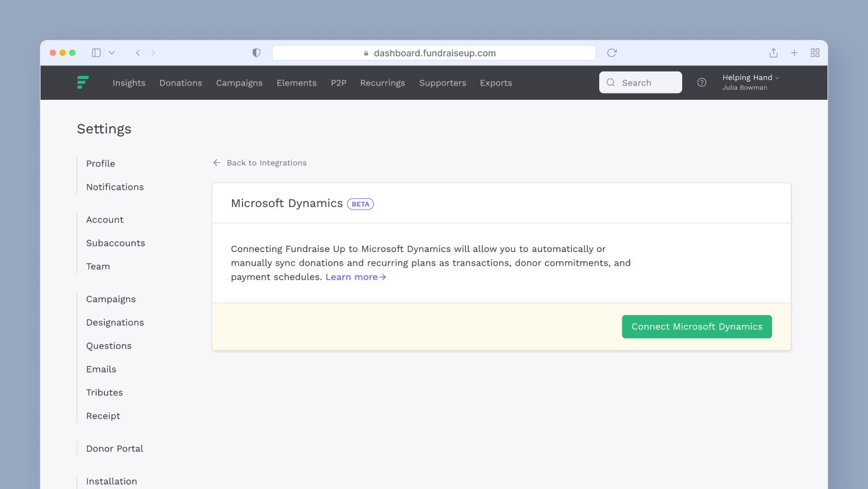Viewport: 868px width, 489px height.
Task: Select Tributes in settings sidebar
Action: 105,393
